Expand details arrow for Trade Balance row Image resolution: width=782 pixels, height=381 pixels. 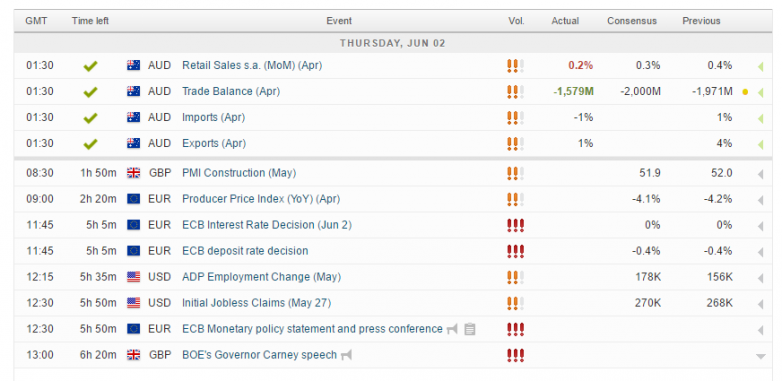tap(761, 92)
